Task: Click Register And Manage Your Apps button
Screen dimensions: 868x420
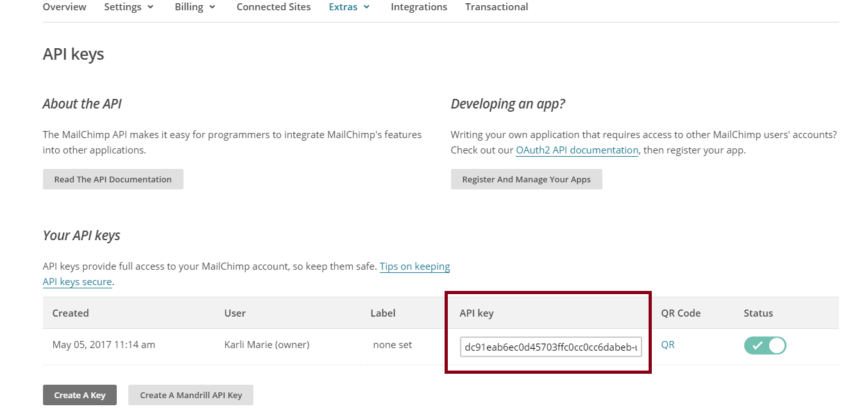Action: 526,179
